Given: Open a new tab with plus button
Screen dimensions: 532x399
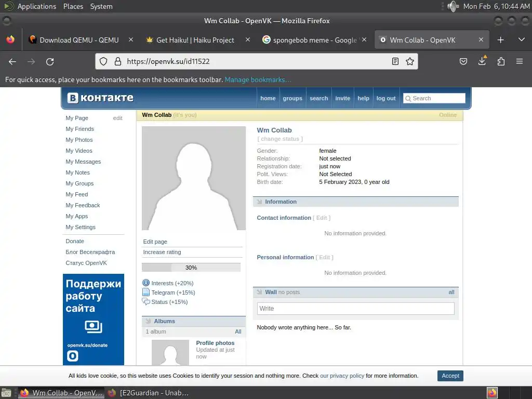Looking at the screenshot, I should click(500, 39).
